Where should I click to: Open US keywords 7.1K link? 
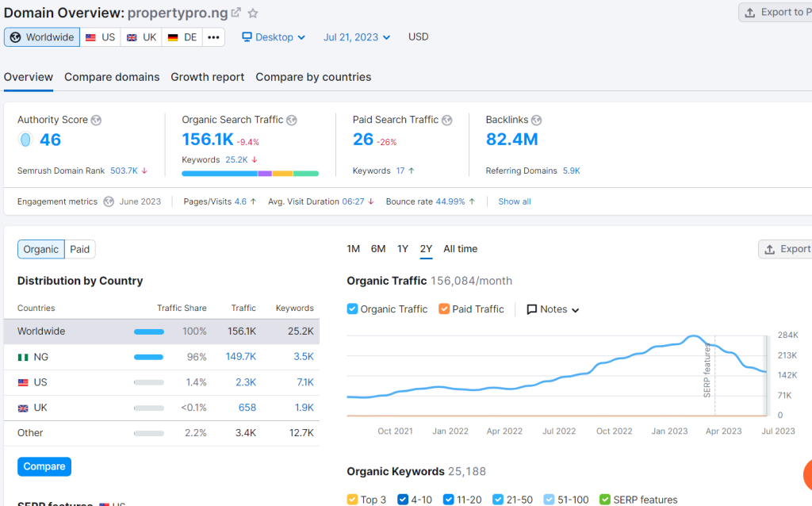305,382
